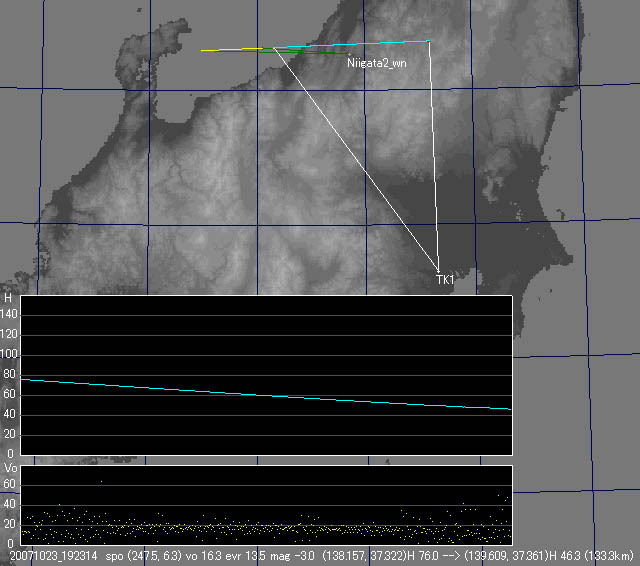
Task: Click the 'mag -3.0' value in status line
Action: click(x=291, y=556)
